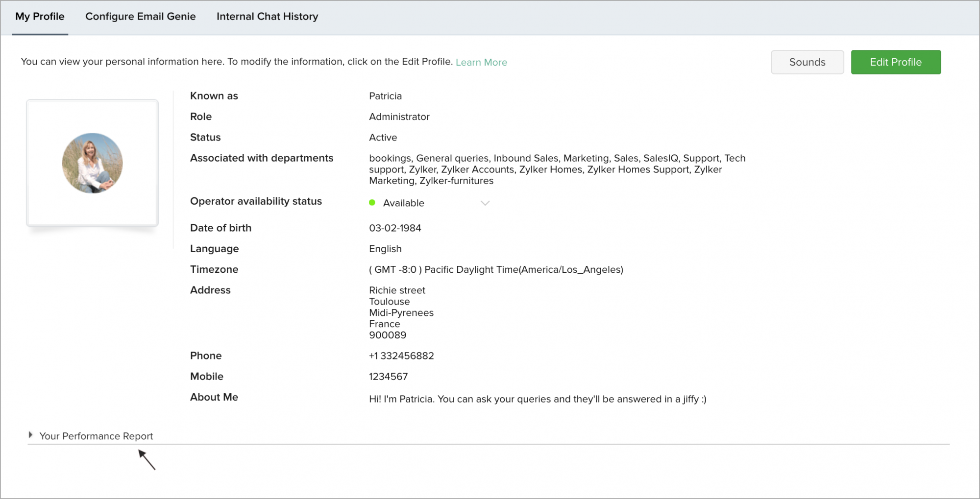The image size is (980, 499).
Task: Click Patricia's profile photo
Action: [x=92, y=163]
